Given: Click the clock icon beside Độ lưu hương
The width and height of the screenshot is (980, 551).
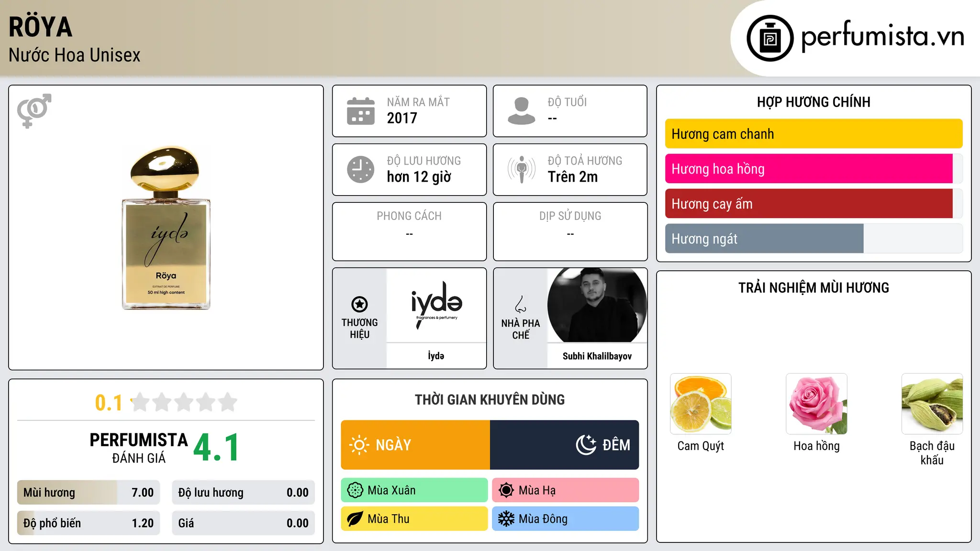Looking at the screenshot, I should (361, 169).
